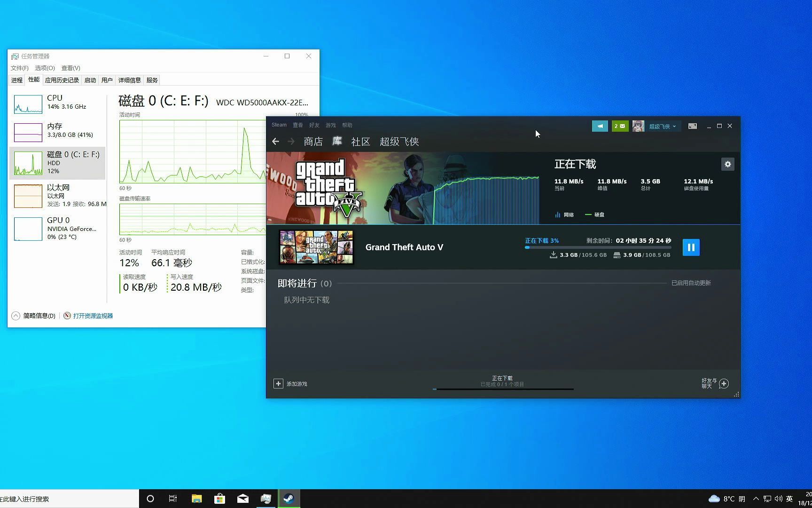
Task: Open the 帮助 menu in Steam
Action: [347, 125]
